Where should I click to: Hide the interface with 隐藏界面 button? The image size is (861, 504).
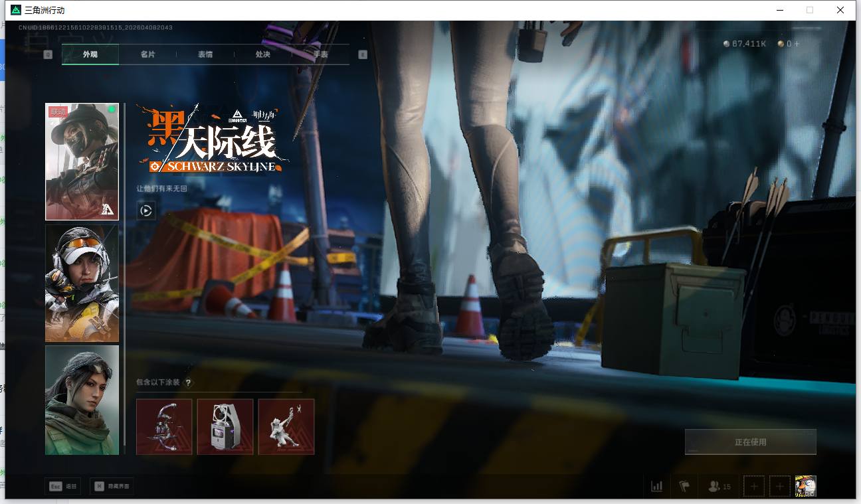(112, 487)
